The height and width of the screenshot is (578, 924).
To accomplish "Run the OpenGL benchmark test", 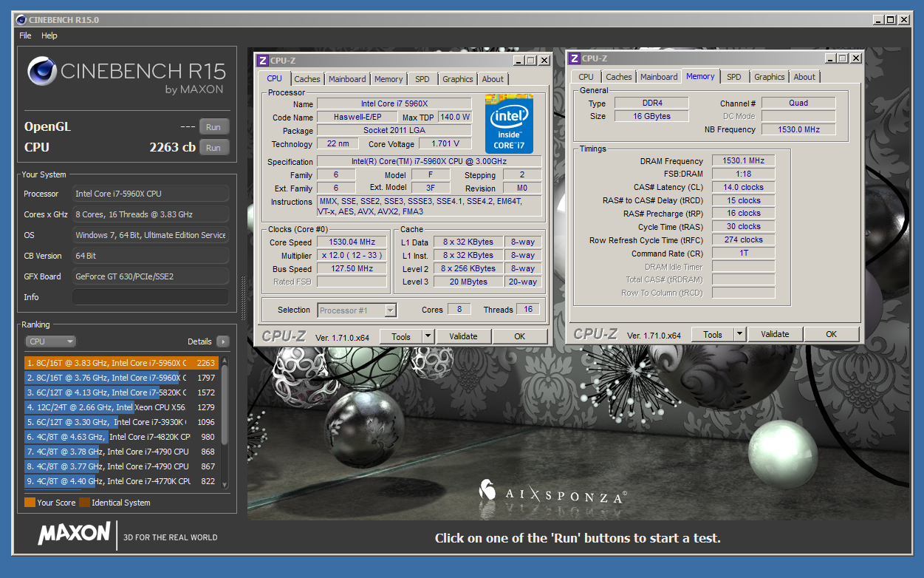I will [213, 126].
